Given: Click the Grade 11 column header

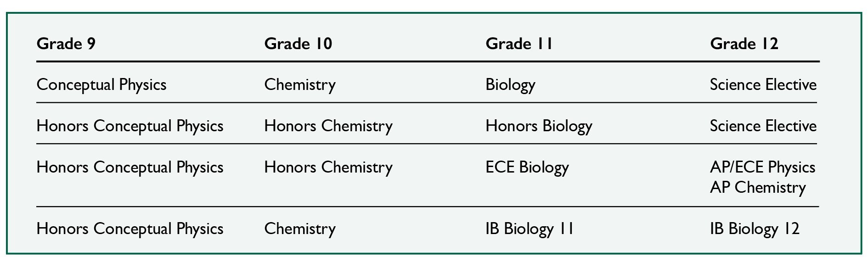Looking at the screenshot, I should tap(519, 44).
